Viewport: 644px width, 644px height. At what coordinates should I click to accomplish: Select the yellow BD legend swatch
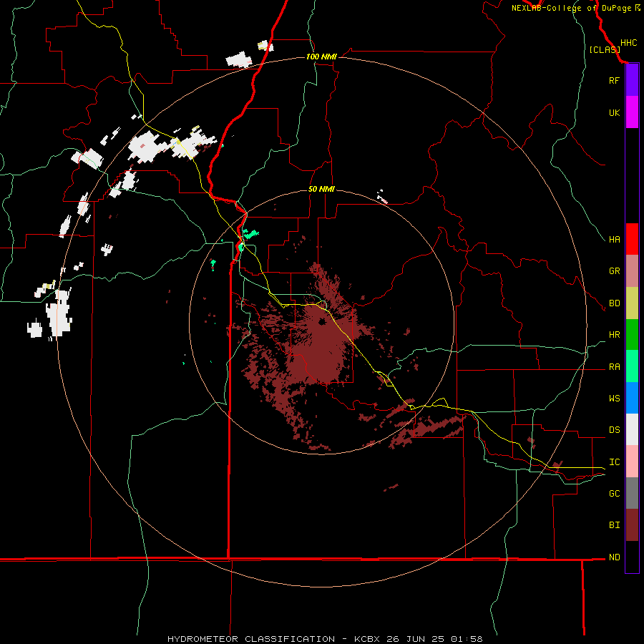click(632, 303)
